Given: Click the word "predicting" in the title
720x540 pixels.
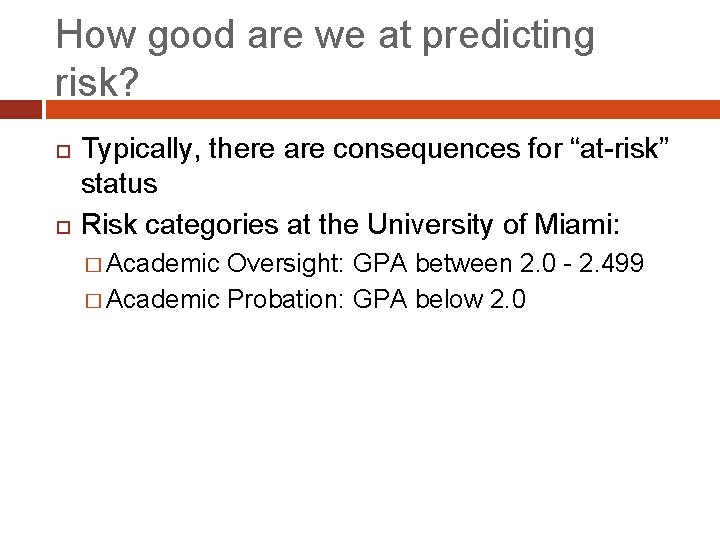Looking at the screenshot, I should (x=510, y=37).
